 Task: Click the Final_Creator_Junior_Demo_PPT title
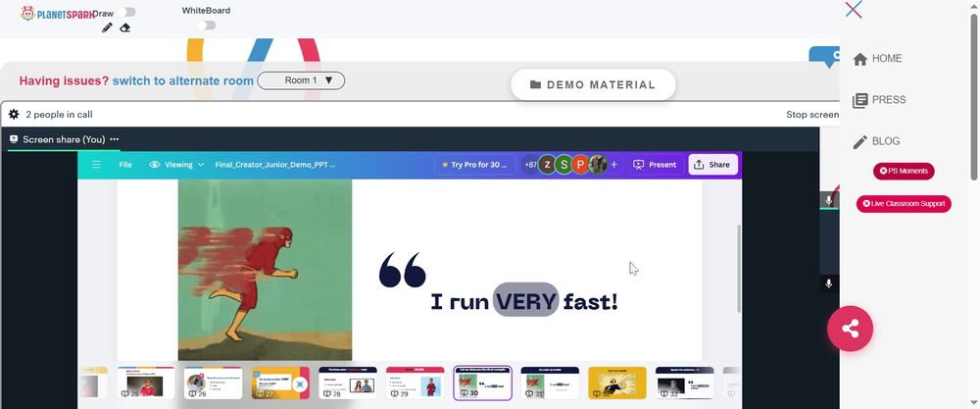coord(275,165)
